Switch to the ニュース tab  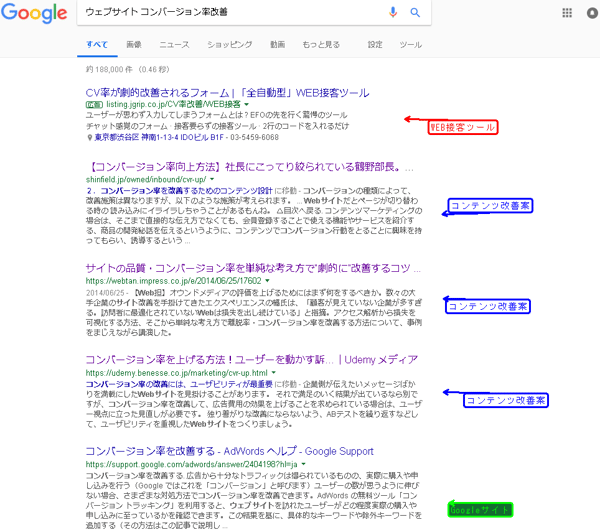(174, 45)
